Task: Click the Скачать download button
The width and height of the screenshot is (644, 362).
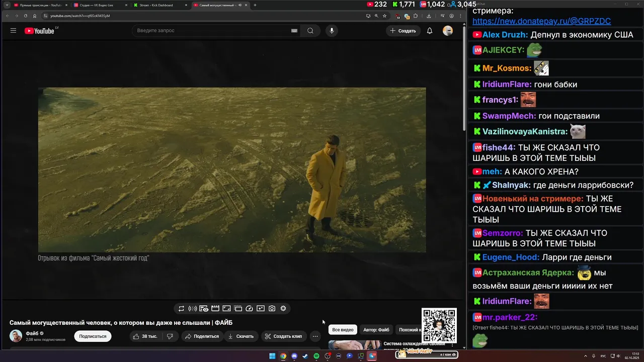Action: 241,336
